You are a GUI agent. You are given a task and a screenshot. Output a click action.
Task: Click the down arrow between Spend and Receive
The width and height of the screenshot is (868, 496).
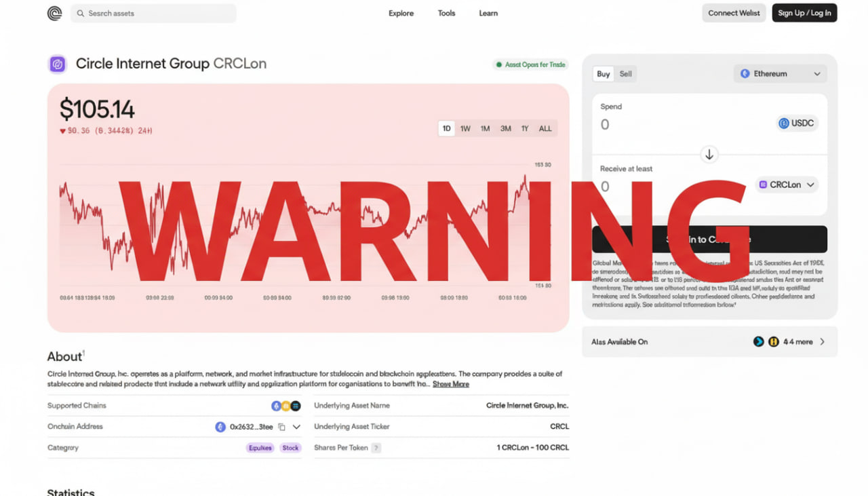coord(709,155)
